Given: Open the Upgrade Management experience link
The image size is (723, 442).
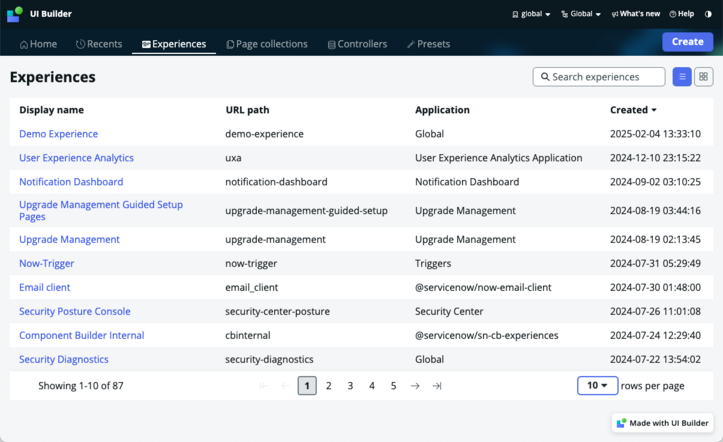Looking at the screenshot, I should coord(69,239).
